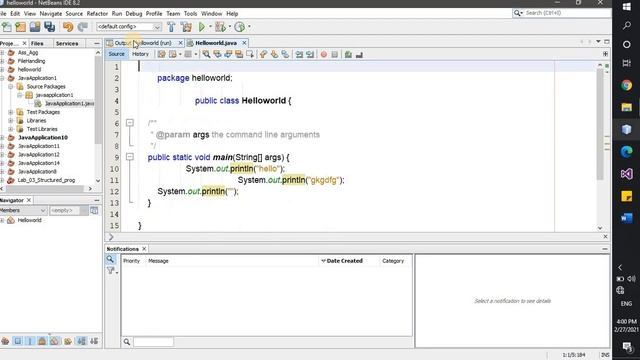
Task: Click the Uncomment editor toolbar icon
Action: coord(359,54)
